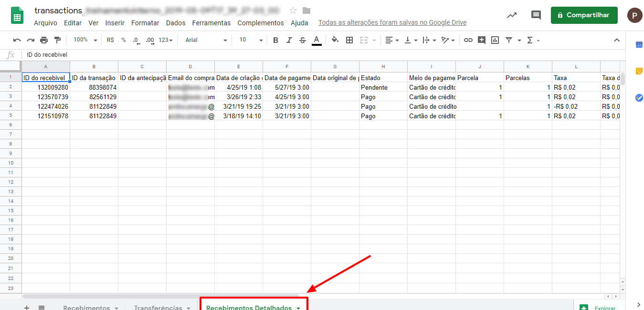Open the Editar menu

[x=73, y=23]
